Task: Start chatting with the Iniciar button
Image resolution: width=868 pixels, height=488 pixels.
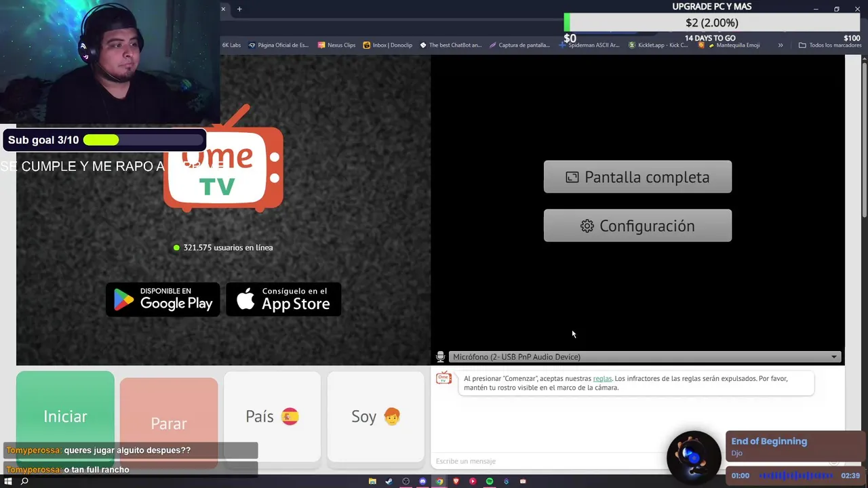Action: coord(65,416)
